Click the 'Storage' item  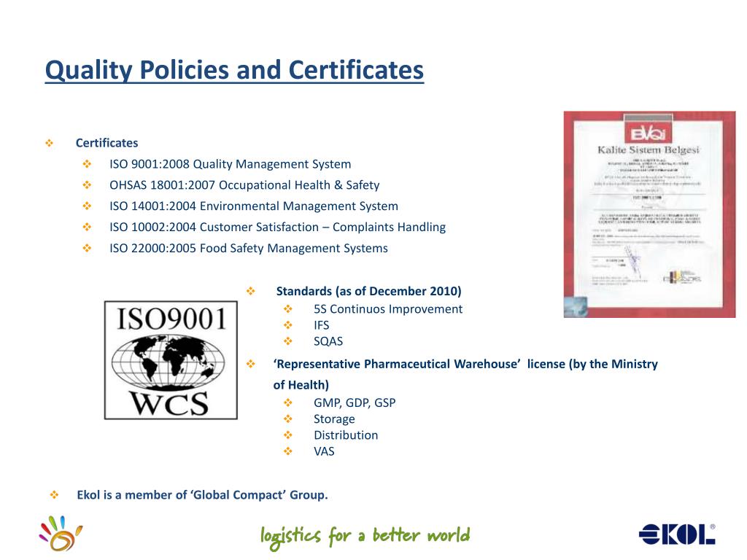334,419
